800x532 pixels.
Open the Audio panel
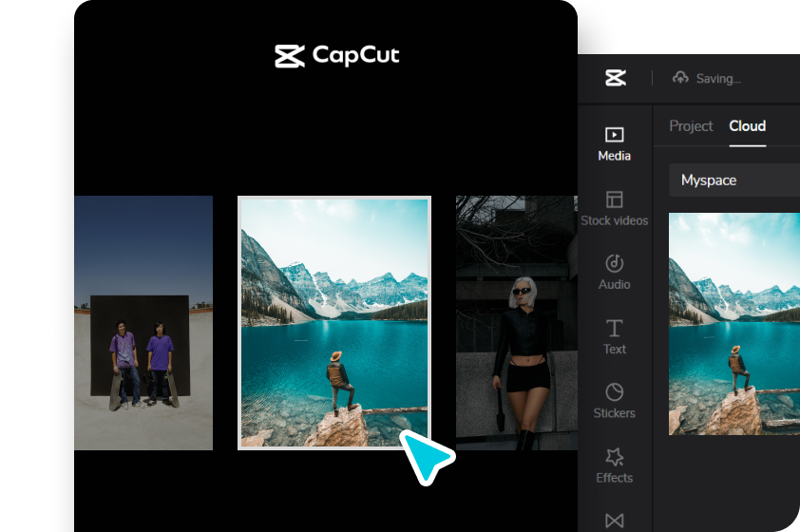pos(615,273)
